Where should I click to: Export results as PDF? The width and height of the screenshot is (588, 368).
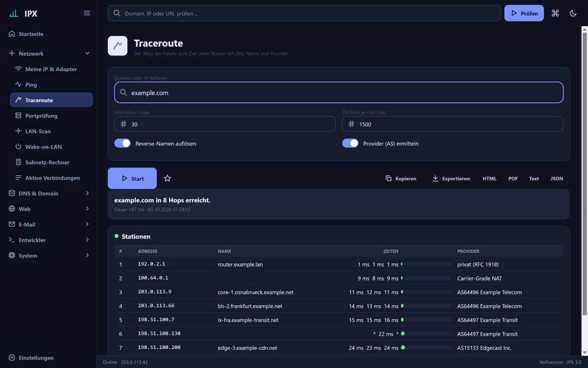click(x=513, y=179)
